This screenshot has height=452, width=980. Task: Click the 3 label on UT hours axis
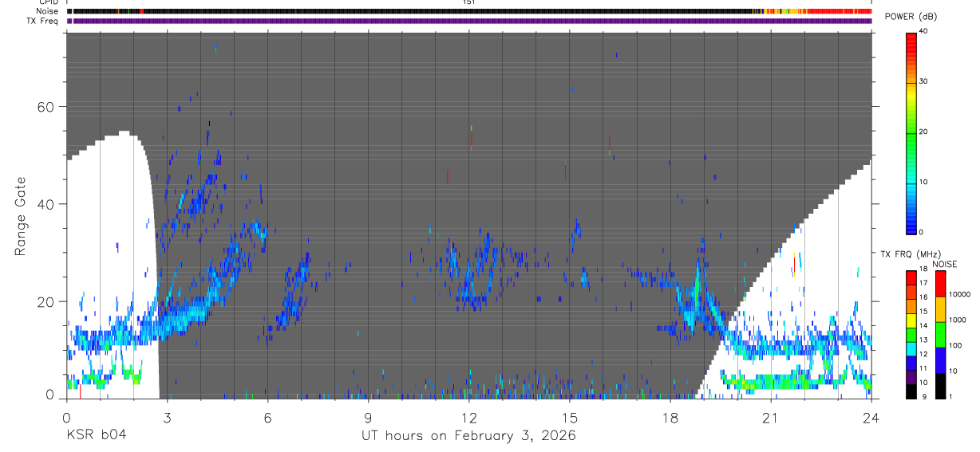pos(167,417)
